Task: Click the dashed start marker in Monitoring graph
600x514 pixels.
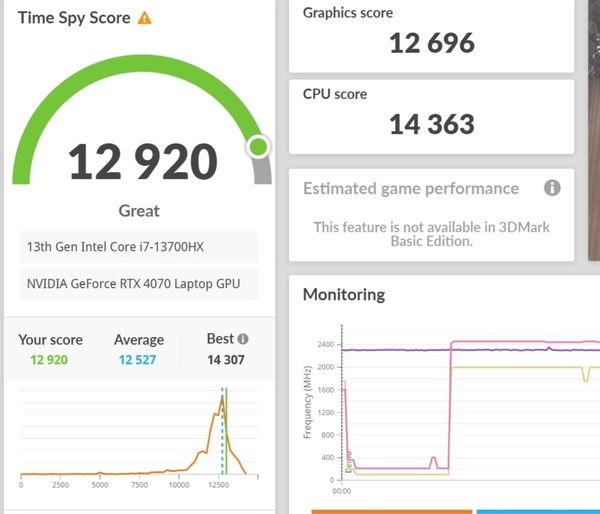Action: pyautogui.click(x=342, y=402)
